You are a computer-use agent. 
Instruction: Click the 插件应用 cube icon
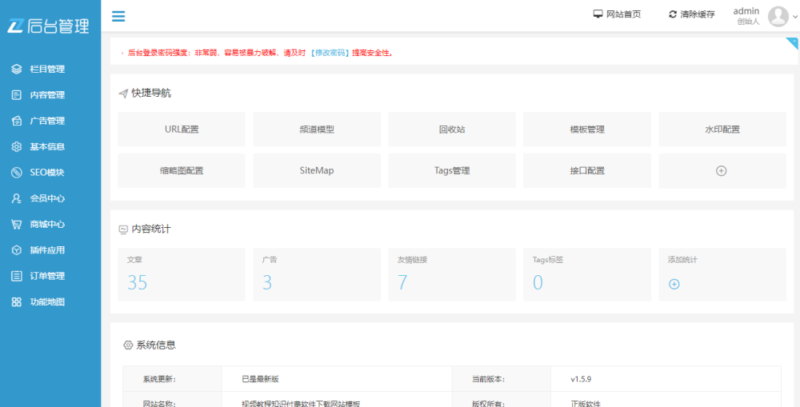point(16,250)
